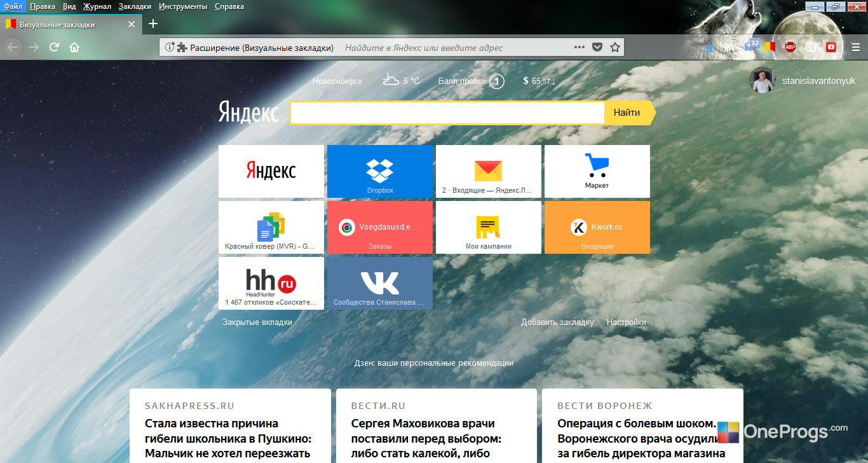Image resolution: width=868 pixels, height=463 pixels.
Task: Open Настройки link below bookmarks
Action: (x=627, y=322)
